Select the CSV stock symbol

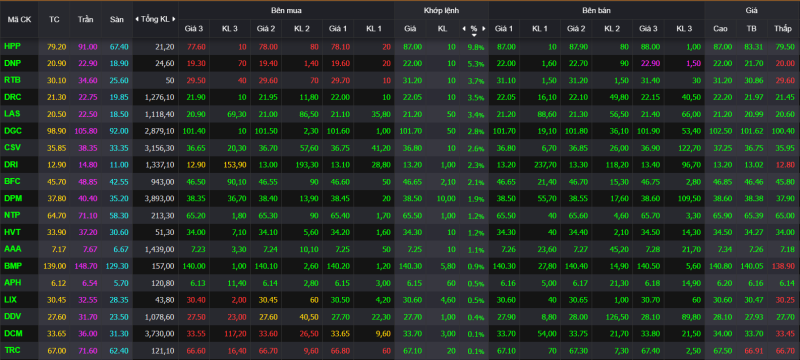coord(12,148)
